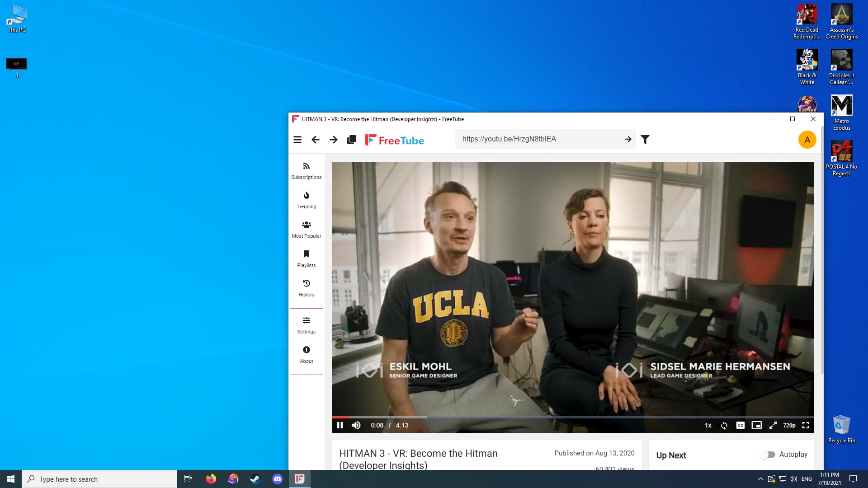Select the Black & White shortcut
868x488 pixels.
click(x=807, y=67)
